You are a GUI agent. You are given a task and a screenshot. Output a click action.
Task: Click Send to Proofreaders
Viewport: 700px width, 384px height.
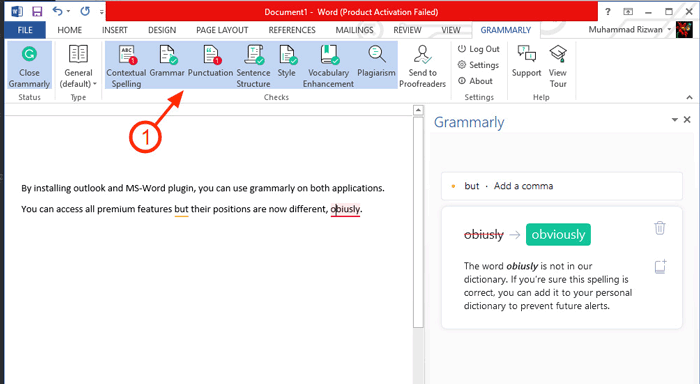coord(422,66)
